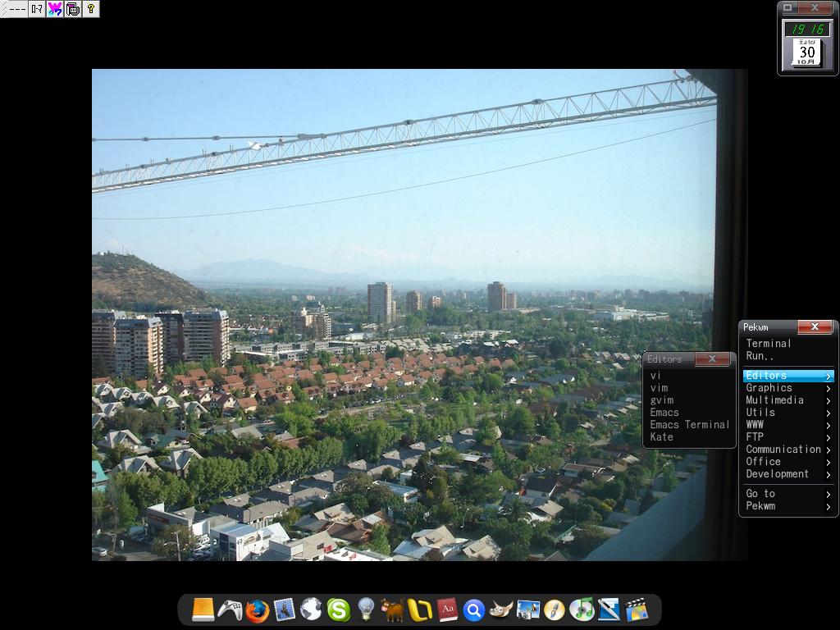Viewport: 840px width, 630px height.
Task: Click the game controller dock icon
Action: coord(230,610)
